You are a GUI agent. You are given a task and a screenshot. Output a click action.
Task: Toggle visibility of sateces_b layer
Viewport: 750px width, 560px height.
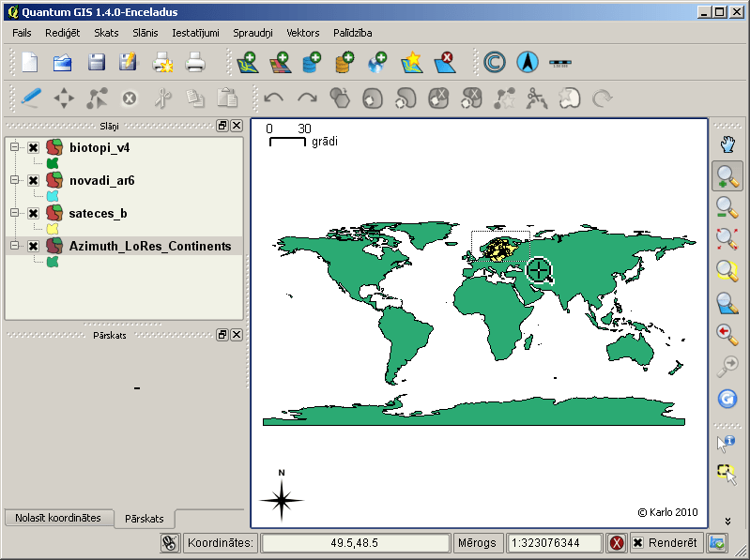[33, 213]
